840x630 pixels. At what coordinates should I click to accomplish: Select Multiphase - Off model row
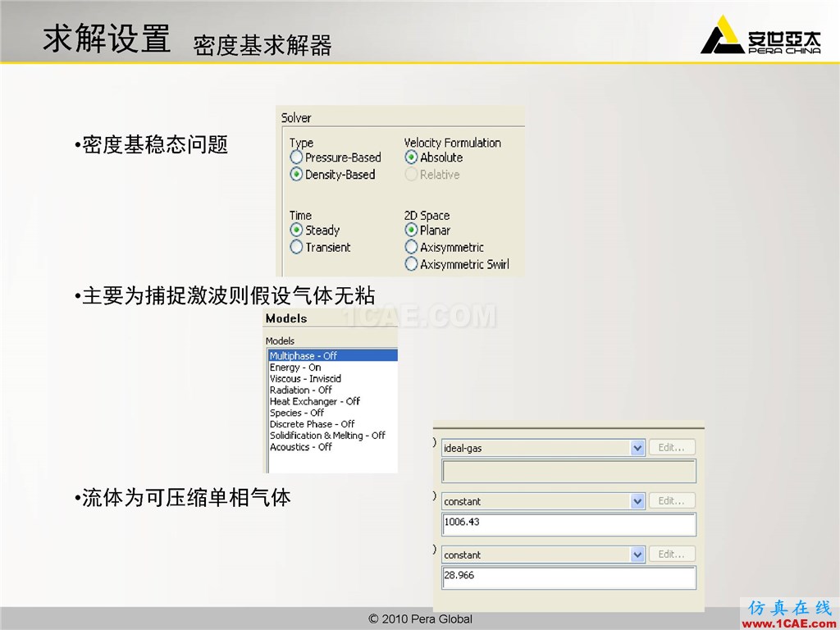click(333, 356)
